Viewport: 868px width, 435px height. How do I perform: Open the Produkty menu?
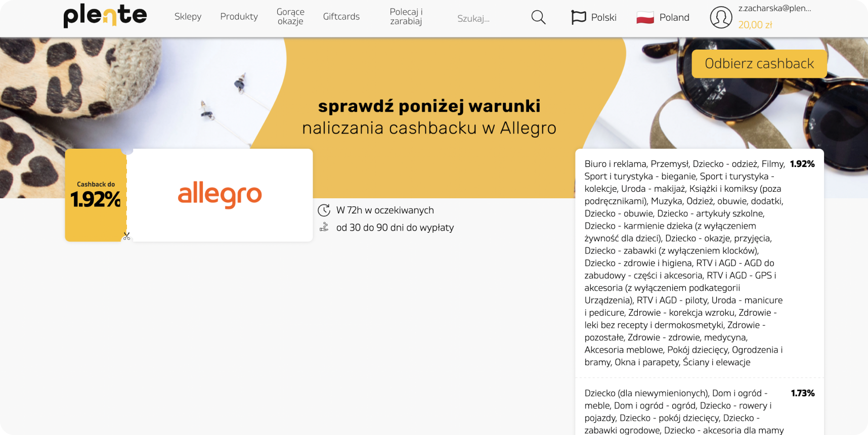(239, 17)
